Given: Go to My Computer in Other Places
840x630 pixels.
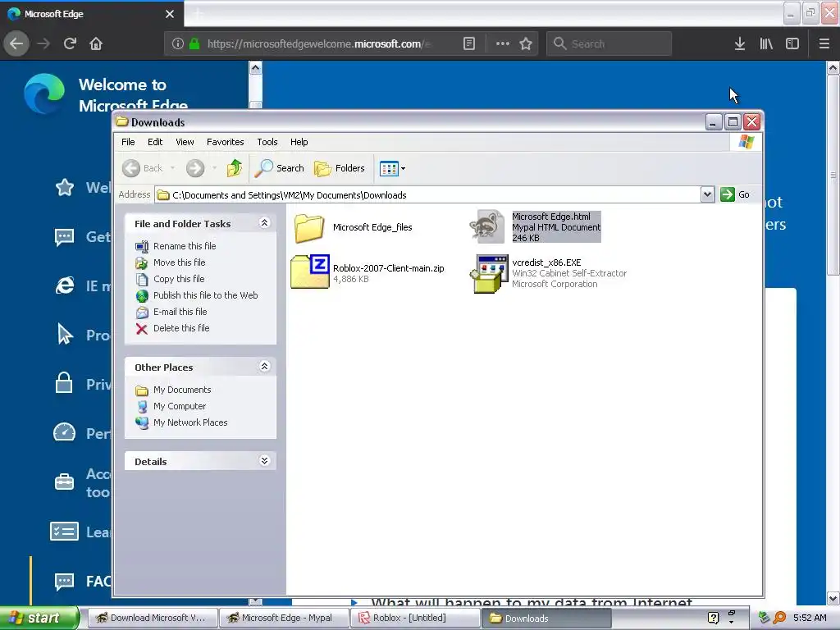Looking at the screenshot, I should click(x=180, y=406).
